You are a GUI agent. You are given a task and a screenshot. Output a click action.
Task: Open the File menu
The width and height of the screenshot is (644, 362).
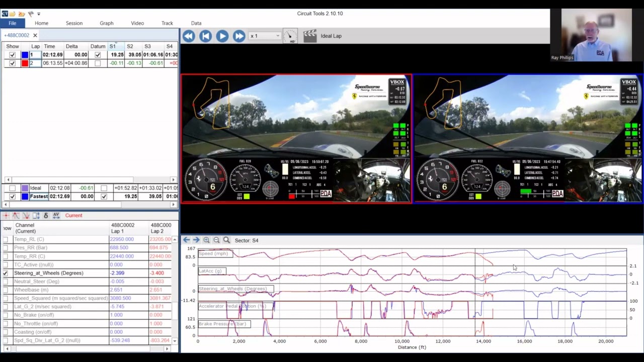coord(12,23)
